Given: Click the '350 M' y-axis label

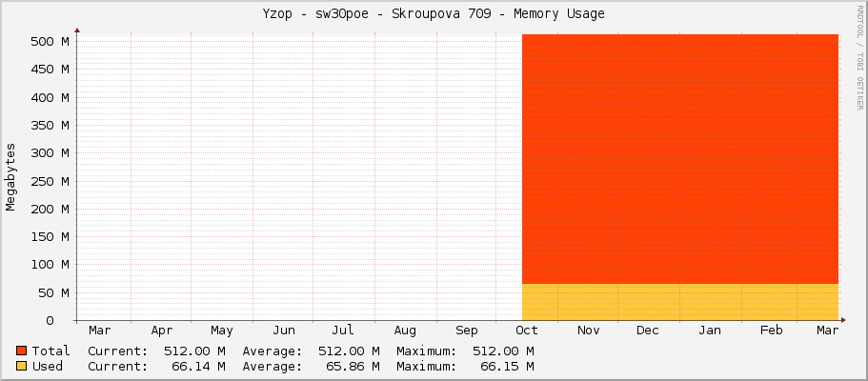Looking at the screenshot, I should coord(50,125).
